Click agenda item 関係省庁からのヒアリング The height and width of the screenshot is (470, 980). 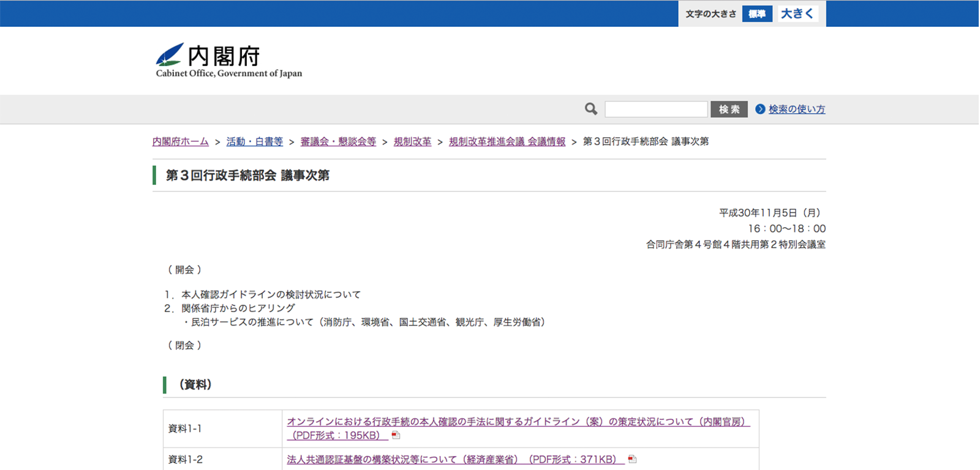coord(238,308)
